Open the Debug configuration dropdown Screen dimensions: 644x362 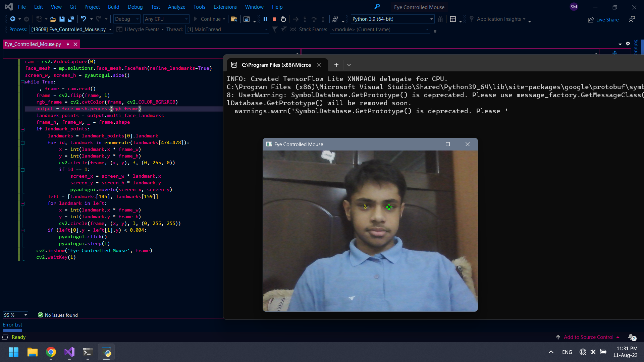click(127, 19)
